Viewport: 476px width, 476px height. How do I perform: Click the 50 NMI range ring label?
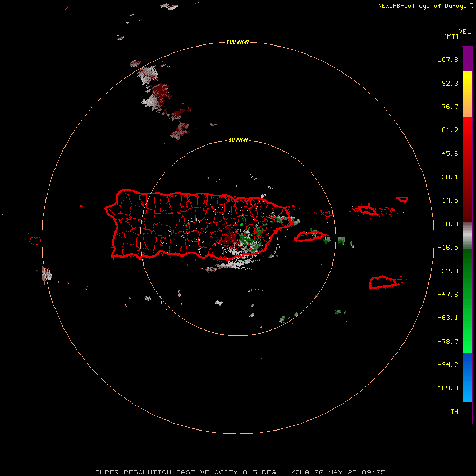[x=238, y=140]
